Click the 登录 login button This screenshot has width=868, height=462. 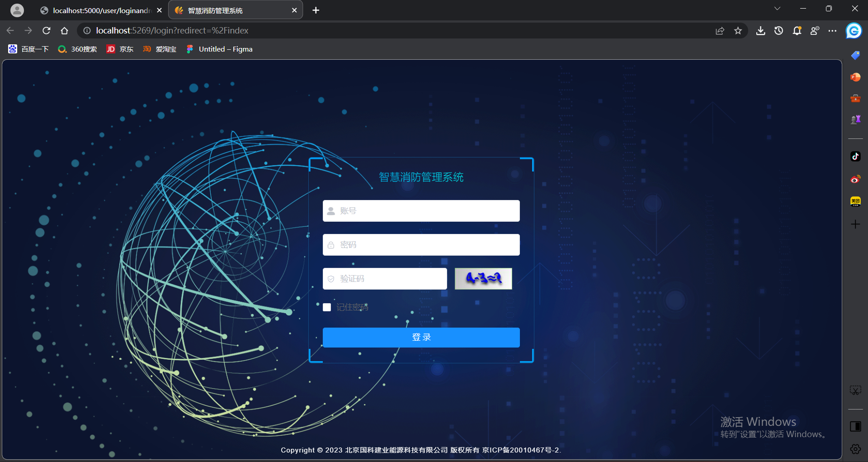coord(421,338)
